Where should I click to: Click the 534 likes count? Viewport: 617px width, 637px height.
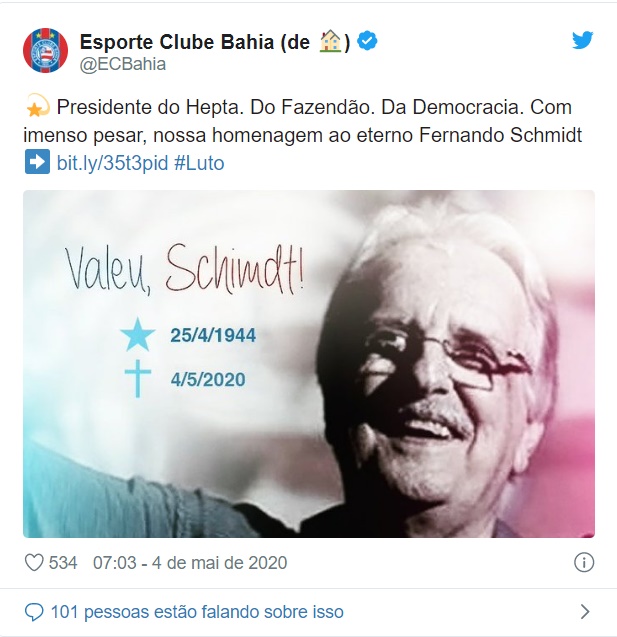63,563
